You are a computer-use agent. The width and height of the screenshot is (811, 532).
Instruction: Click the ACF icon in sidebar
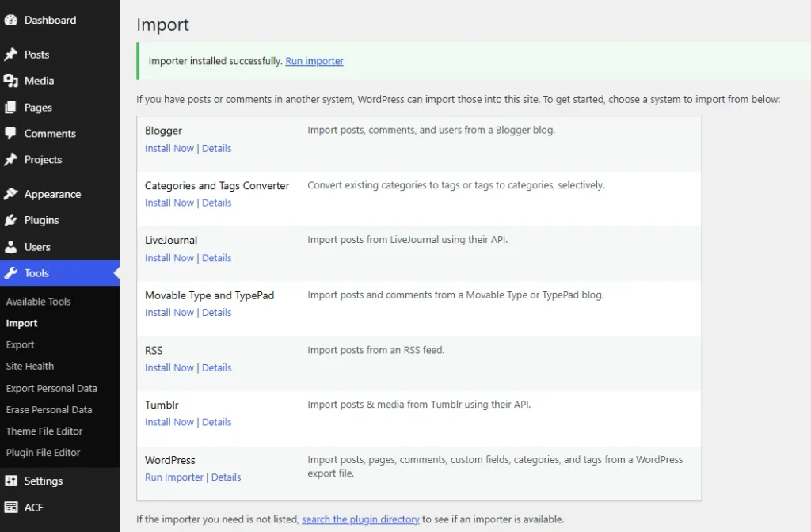coord(10,507)
